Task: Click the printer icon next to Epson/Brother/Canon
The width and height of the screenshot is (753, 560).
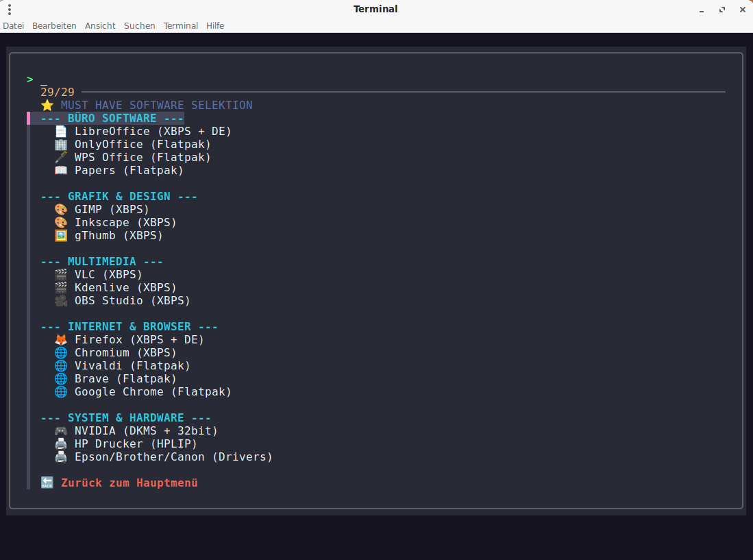Action: coord(61,456)
